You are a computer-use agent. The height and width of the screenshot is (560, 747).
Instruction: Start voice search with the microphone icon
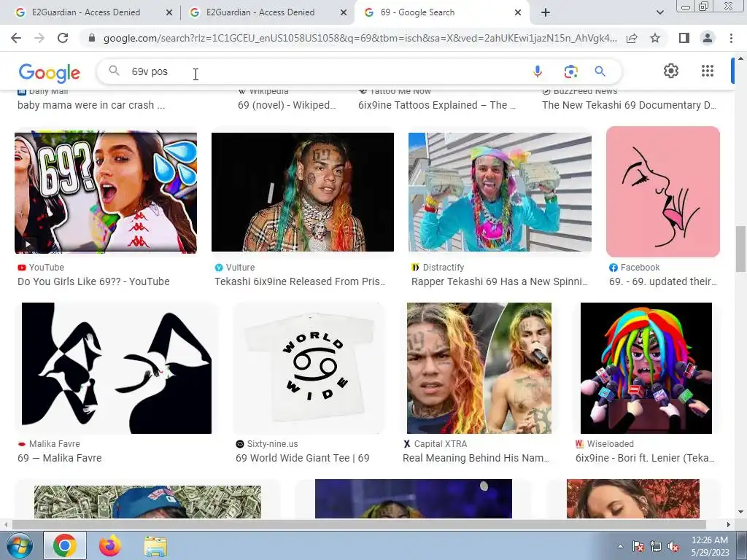[x=538, y=71]
